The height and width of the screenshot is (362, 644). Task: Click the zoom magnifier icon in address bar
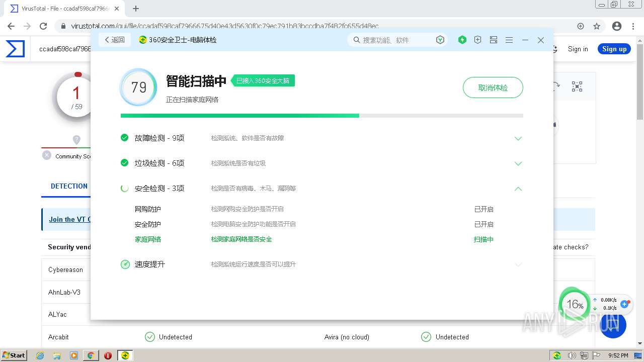point(581,26)
